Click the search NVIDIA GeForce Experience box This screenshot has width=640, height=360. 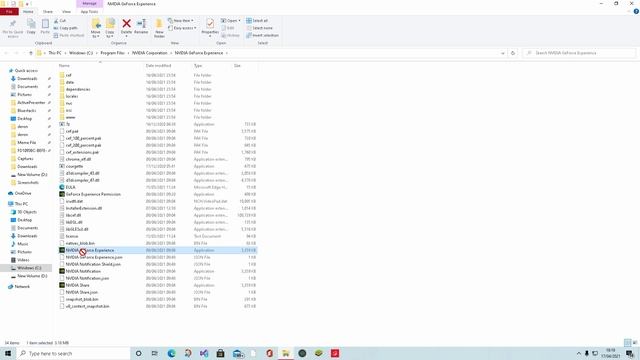click(579, 53)
